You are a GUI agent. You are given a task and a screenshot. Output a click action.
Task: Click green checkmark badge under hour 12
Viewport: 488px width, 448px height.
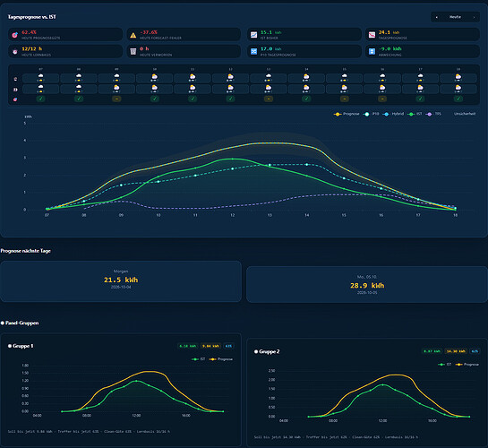pos(231,99)
